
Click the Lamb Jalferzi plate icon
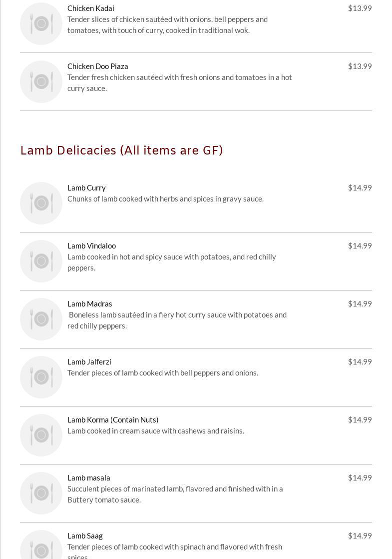(41, 377)
